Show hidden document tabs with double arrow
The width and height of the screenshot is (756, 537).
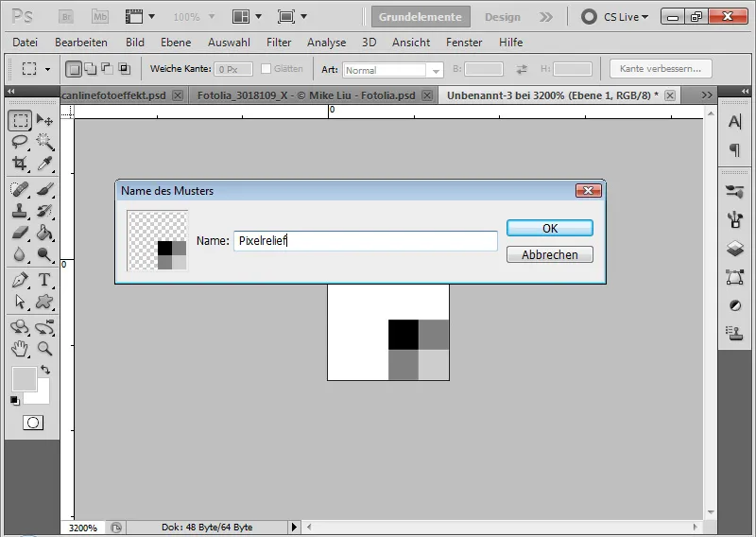[707, 95]
